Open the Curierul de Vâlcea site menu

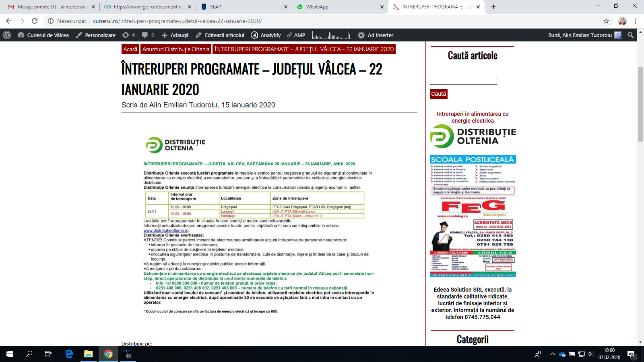(43, 35)
